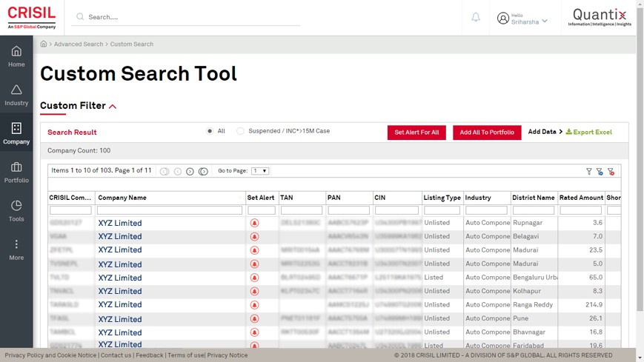Jump to last page of results
Screen dimensions: 644x362
pos(203,171)
